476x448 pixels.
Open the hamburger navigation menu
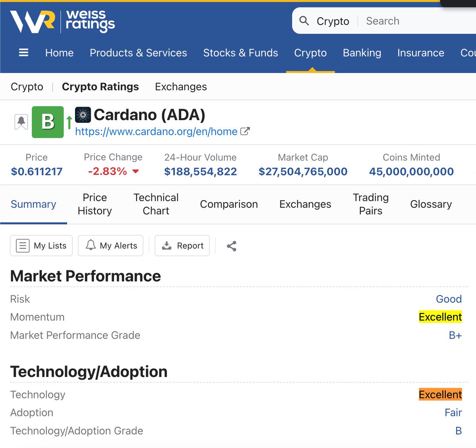point(24,53)
